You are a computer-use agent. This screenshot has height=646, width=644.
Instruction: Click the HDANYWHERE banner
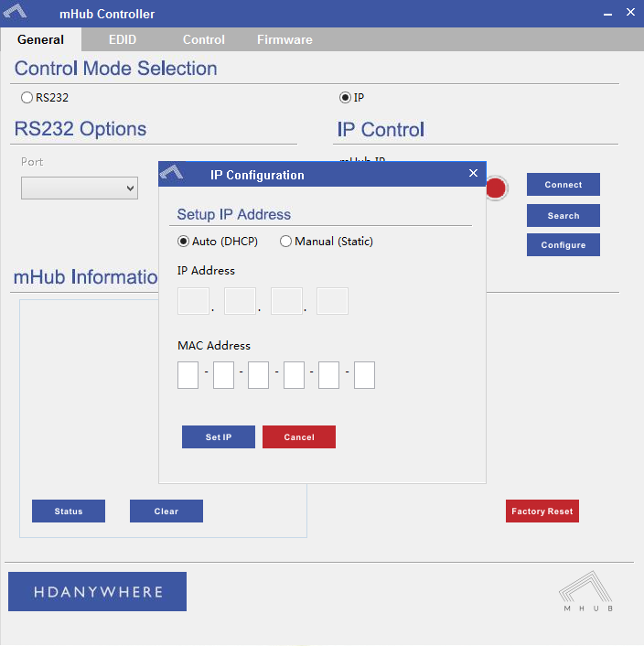[x=97, y=591]
